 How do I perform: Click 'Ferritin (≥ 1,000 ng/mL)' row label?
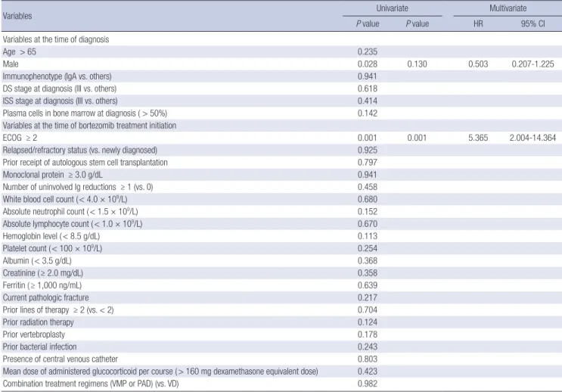42,285
